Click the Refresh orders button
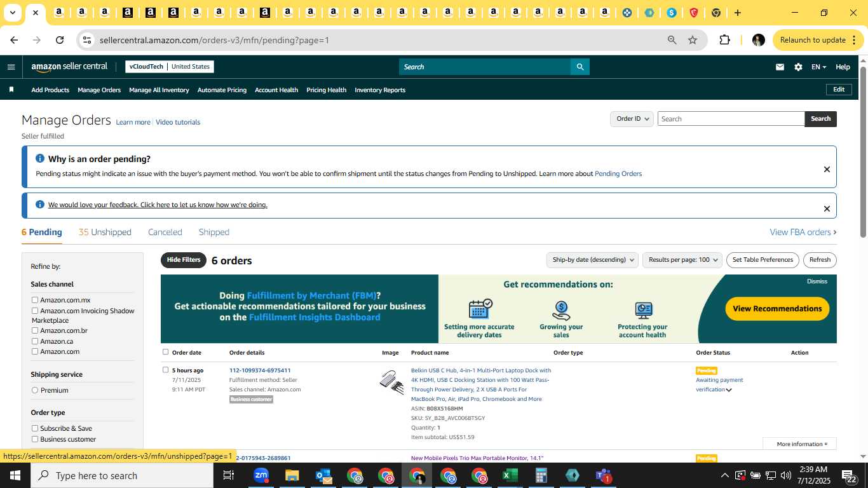The height and width of the screenshot is (488, 868). pos(820,260)
